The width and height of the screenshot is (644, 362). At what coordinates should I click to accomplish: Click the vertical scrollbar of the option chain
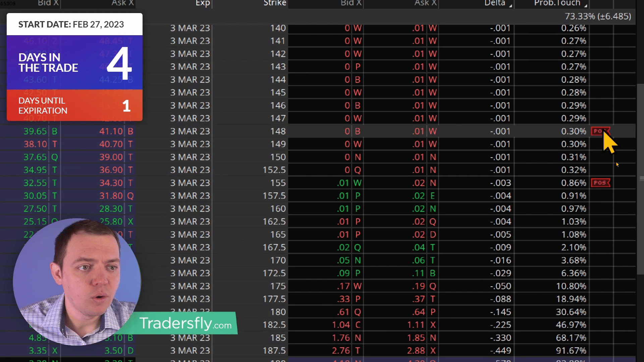pyautogui.click(x=640, y=178)
